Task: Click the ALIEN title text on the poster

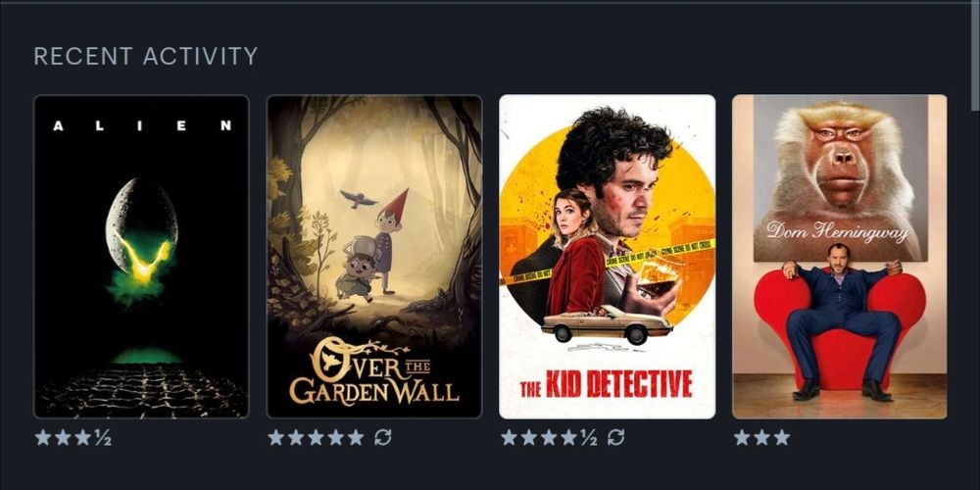Action: tap(142, 125)
